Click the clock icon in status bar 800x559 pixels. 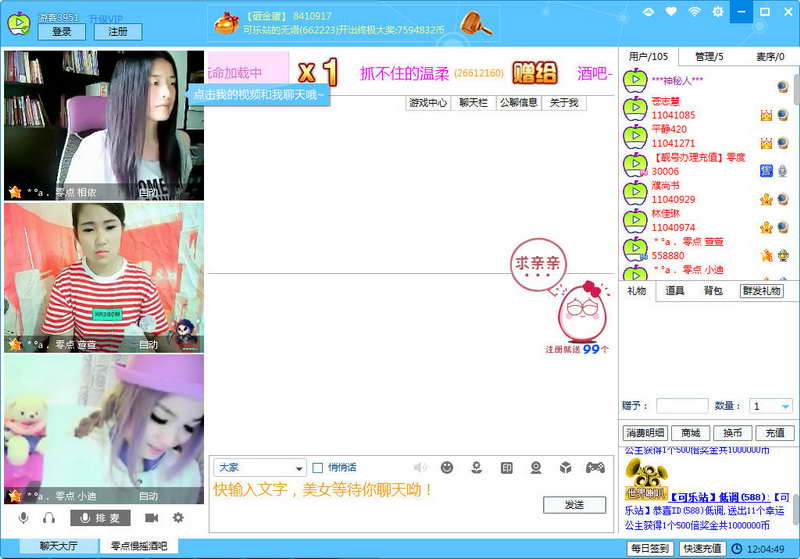[x=737, y=549]
